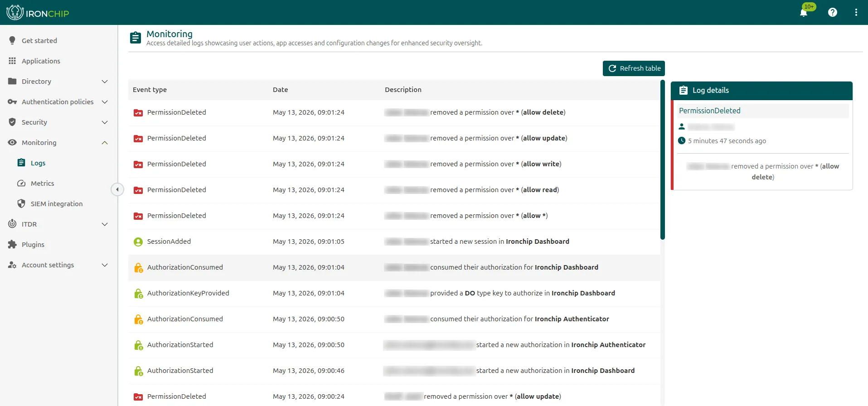
Task: Click the Directory folder icon
Action: click(12, 81)
